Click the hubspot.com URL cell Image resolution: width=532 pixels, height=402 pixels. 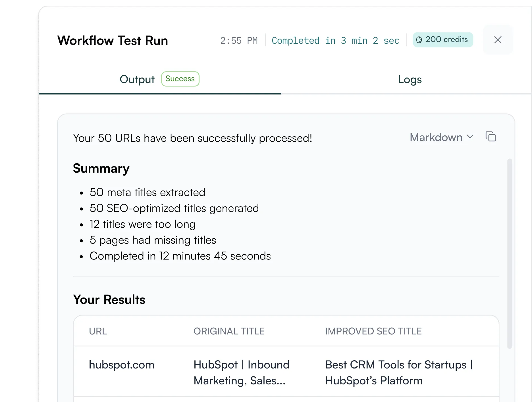pos(122,365)
